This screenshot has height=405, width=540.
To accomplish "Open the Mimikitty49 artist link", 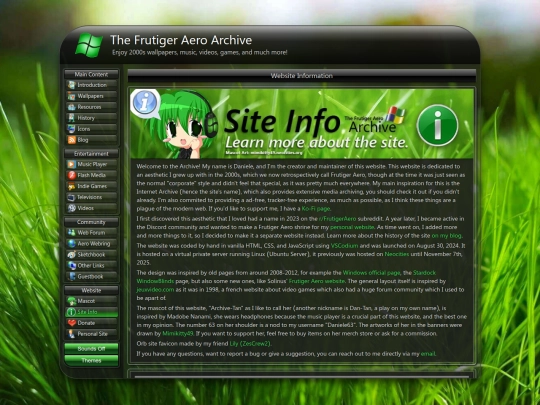I will click(x=178, y=334).
